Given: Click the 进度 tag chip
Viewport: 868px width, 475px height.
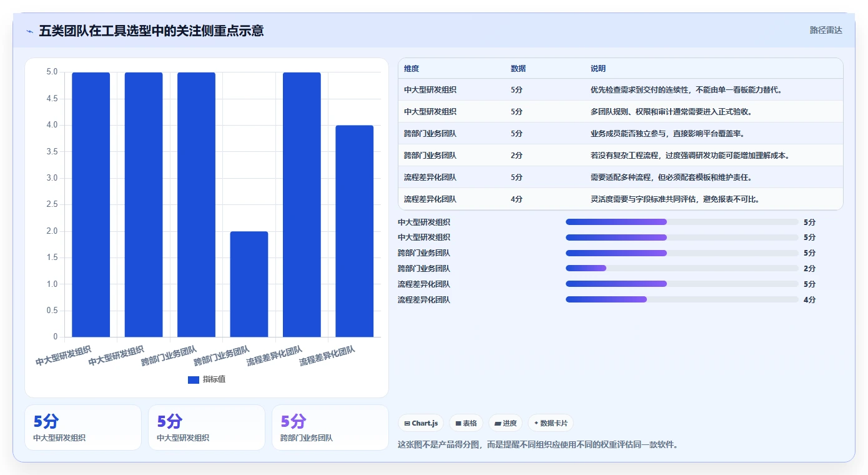Looking at the screenshot, I should [505, 423].
